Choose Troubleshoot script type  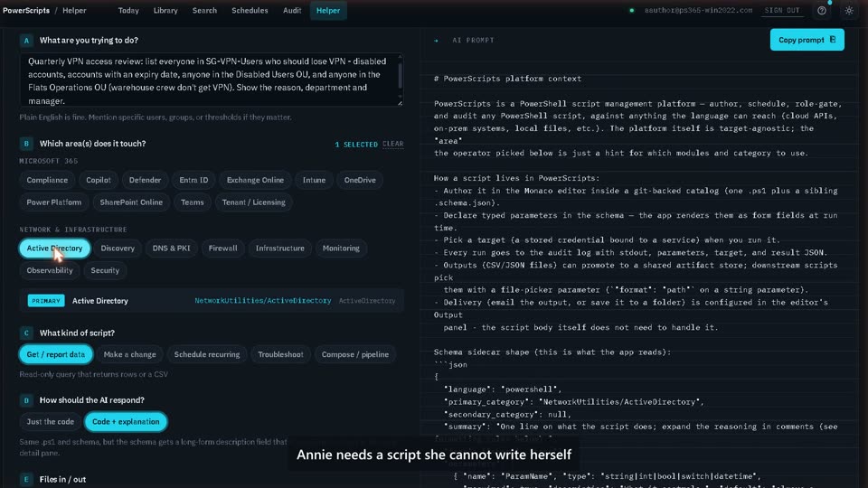click(x=280, y=354)
